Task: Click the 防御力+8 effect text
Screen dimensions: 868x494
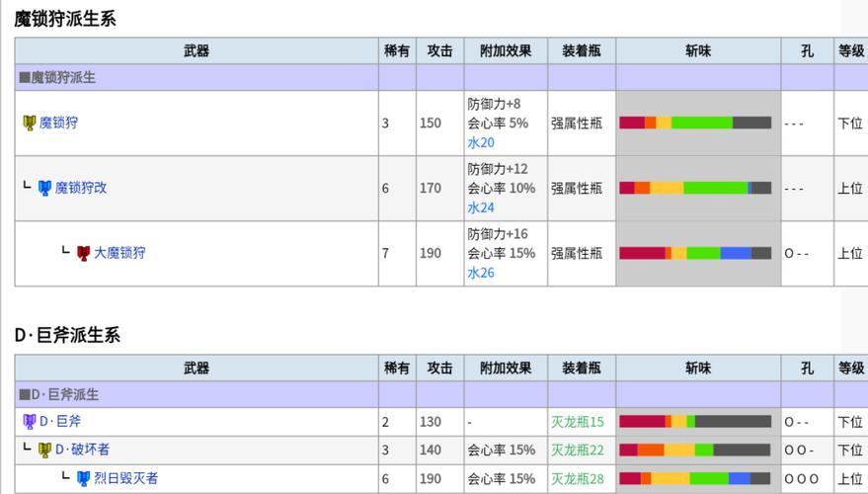Action: pos(494,104)
